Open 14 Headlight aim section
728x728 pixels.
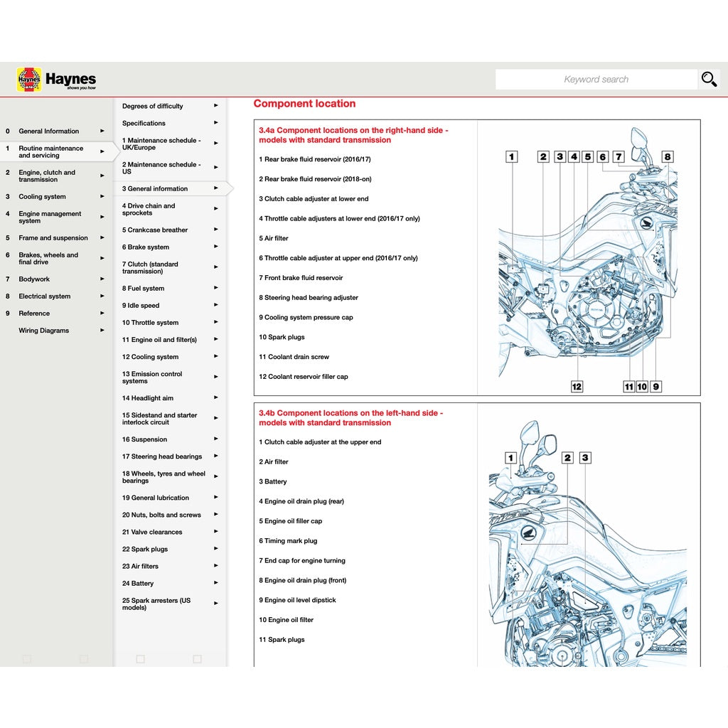pyautogui.click(x=147, y=397)
